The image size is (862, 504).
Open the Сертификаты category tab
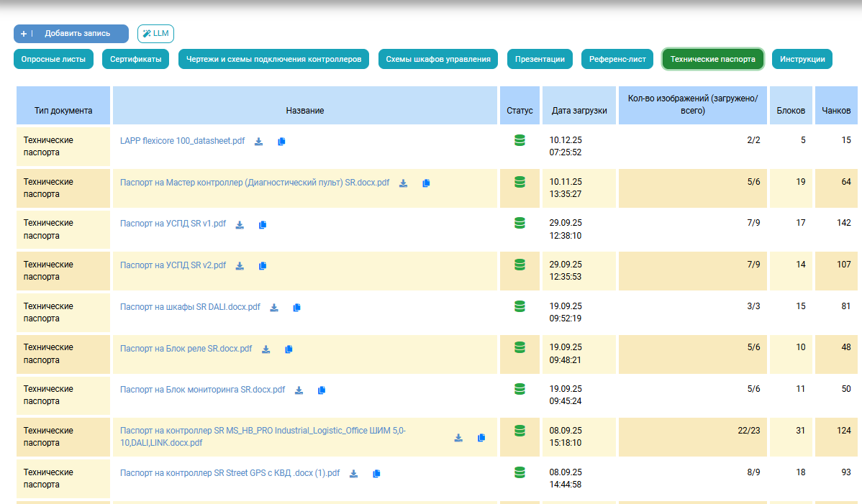click(x=136, y=59)
